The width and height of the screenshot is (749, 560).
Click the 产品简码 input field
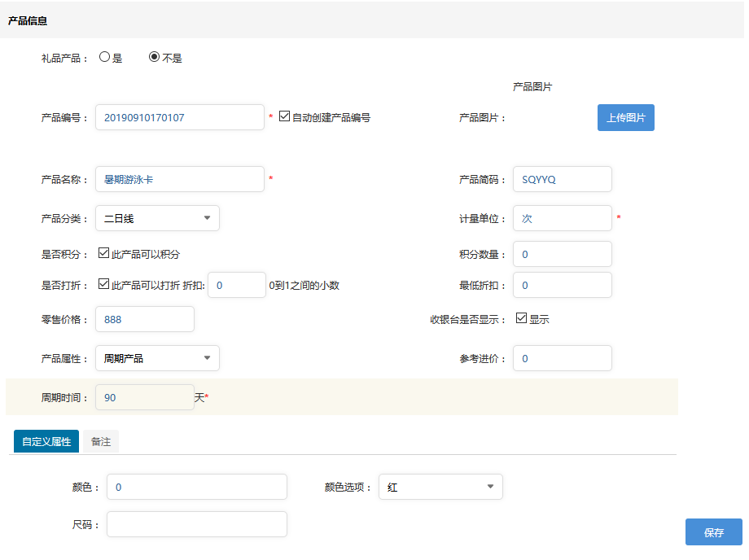562,179
